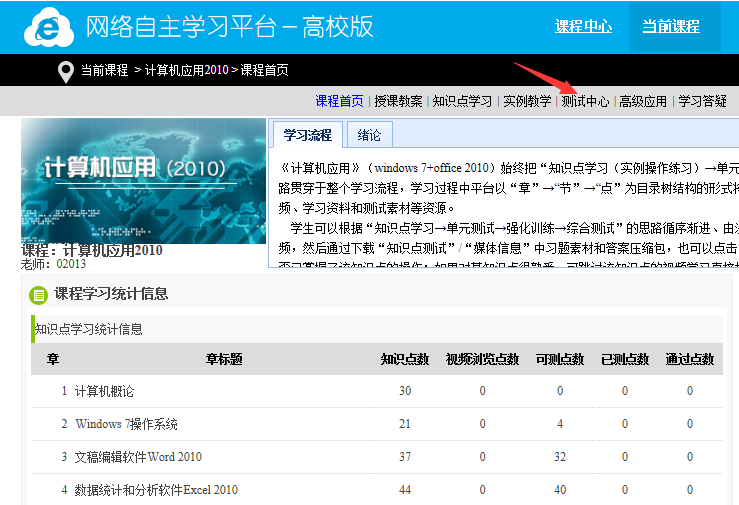Click testable points value 40 in Excel 2010 row

click(x=560, y=490)
